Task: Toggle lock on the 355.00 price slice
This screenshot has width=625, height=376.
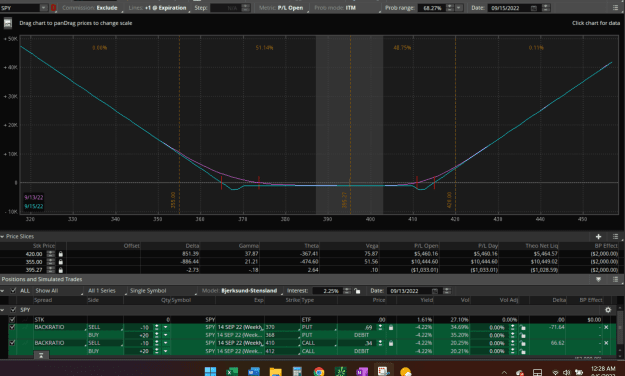Action: point(61,262)
